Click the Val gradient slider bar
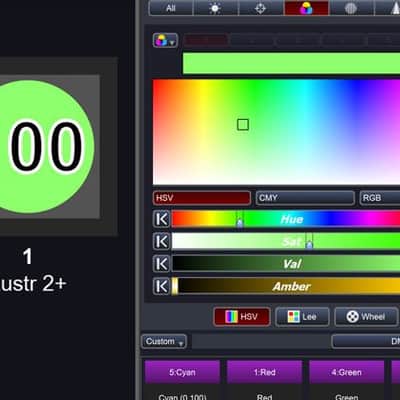 (286, 264)
